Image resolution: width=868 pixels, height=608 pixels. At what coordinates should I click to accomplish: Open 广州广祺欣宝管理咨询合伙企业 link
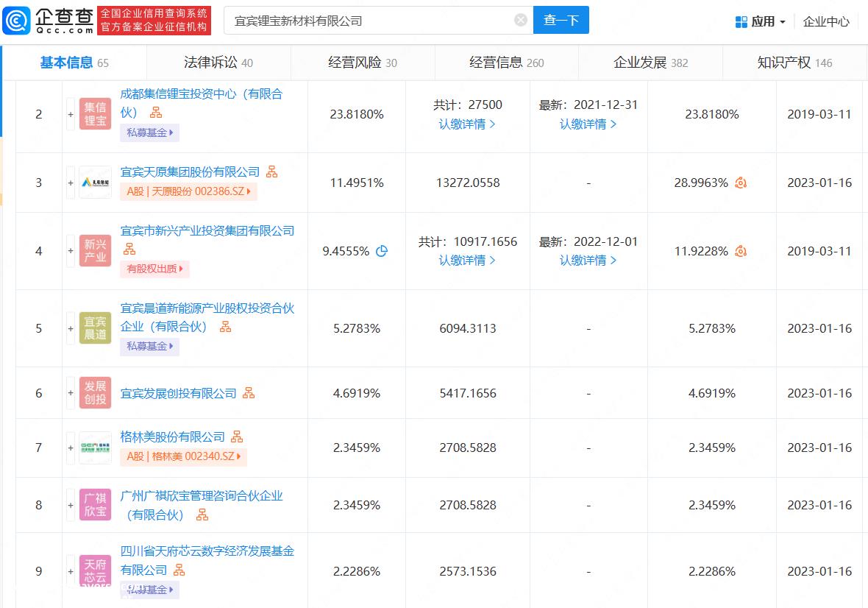pos(201,505)
